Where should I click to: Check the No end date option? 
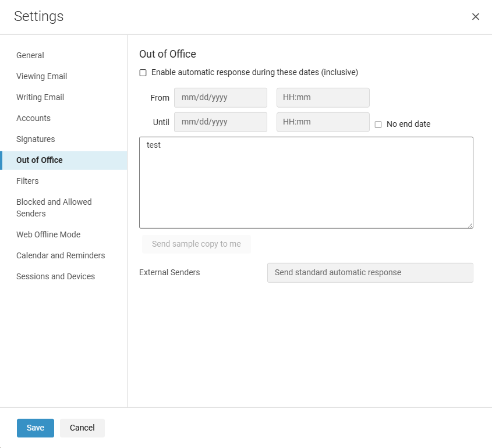(x=378, y=125)
